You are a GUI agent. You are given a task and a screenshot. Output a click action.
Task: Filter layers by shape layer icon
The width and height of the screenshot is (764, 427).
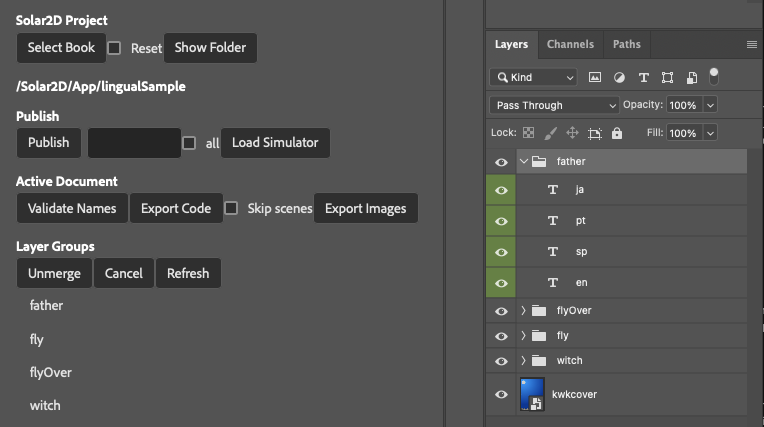pos(668,78)
